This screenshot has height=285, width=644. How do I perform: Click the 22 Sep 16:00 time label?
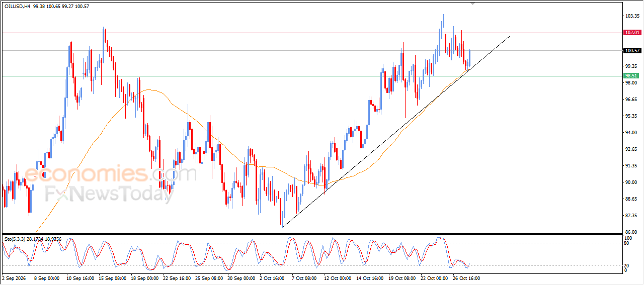(x=177, y=278)
